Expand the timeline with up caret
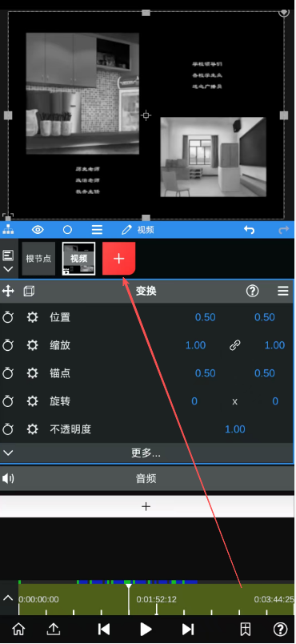The image size is (296, 644). 8,598
